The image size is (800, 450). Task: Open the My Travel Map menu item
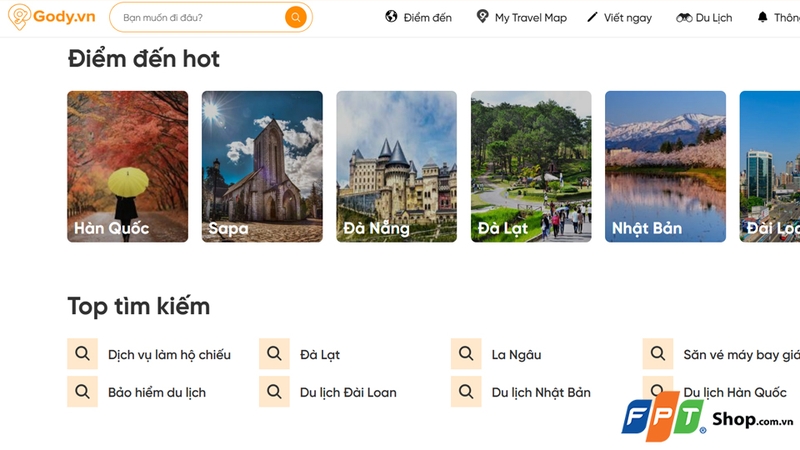tap(530, 18)
